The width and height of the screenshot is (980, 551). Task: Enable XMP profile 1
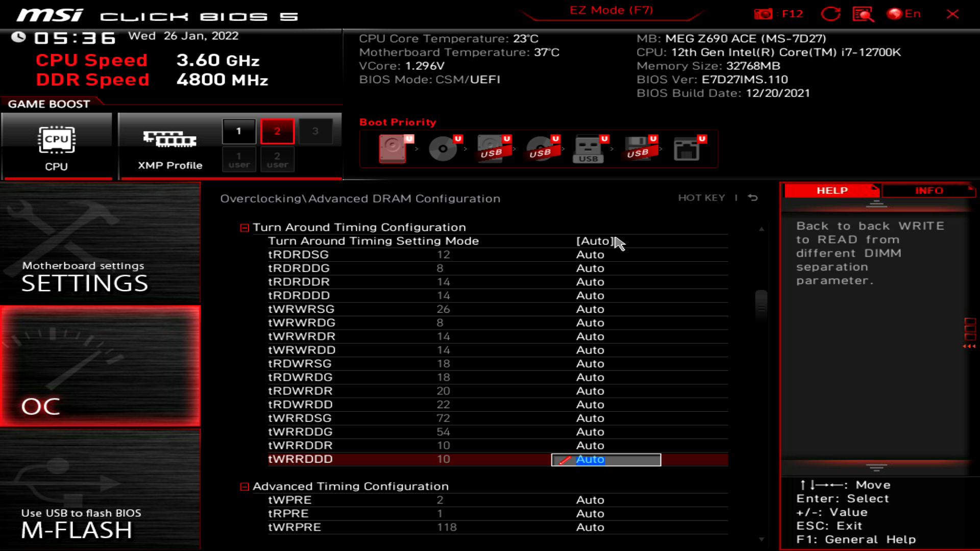[239, 131]
